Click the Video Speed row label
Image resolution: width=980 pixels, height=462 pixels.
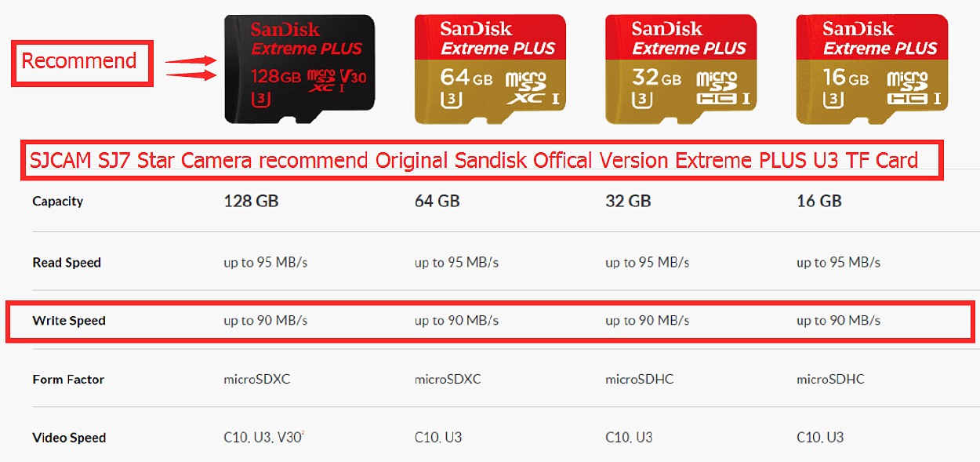click(x=69, y=438)
